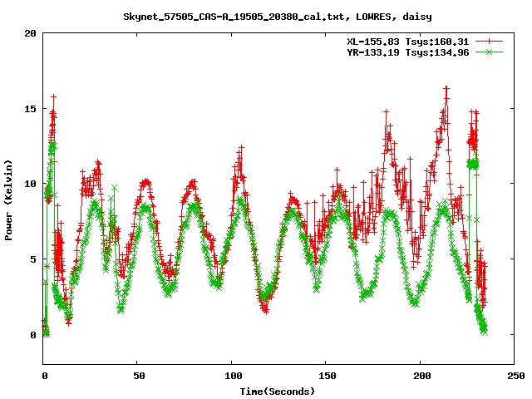The image size is (532, 399).
Task: Click the highest red peak above 16 Kelvin
Action: click(446, 86)
